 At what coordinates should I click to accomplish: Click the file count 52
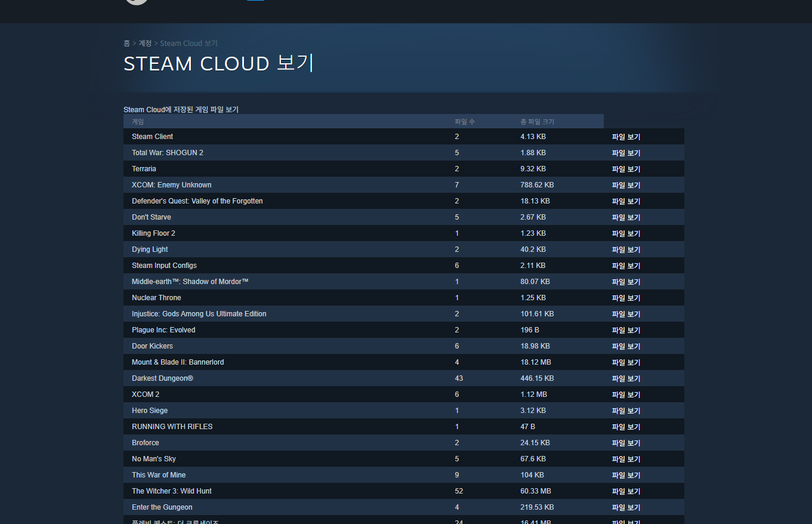click(x=459, y=491)
